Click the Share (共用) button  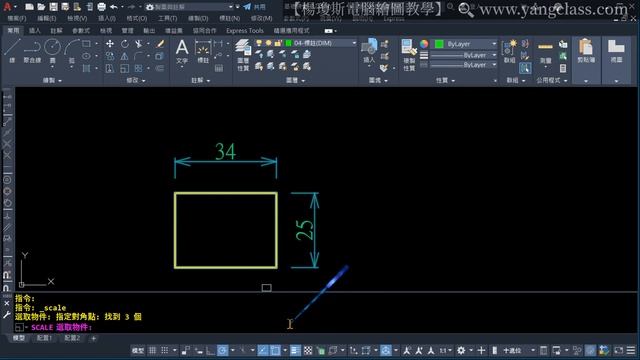click(255, 7)
